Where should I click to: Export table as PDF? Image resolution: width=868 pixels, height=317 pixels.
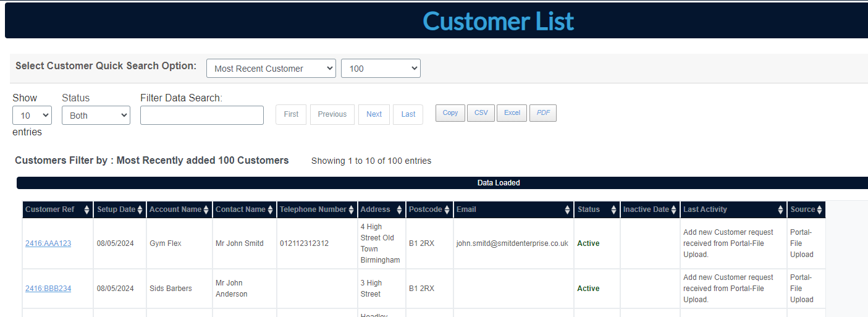click(543, 113)
